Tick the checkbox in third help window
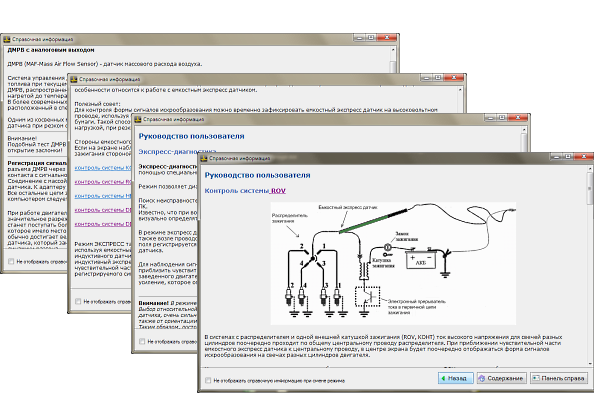 click(x=142, y=341)
